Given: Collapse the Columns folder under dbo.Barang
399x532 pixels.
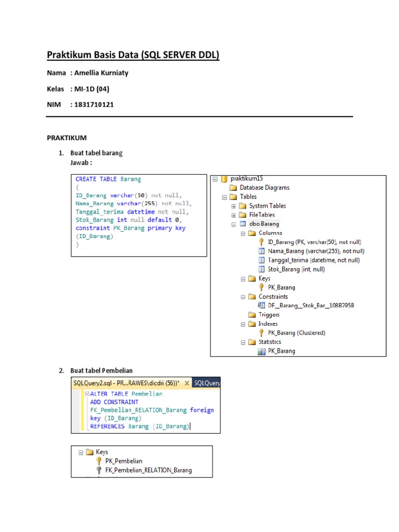Looking at the screenshot, I should tap(243, 233).
